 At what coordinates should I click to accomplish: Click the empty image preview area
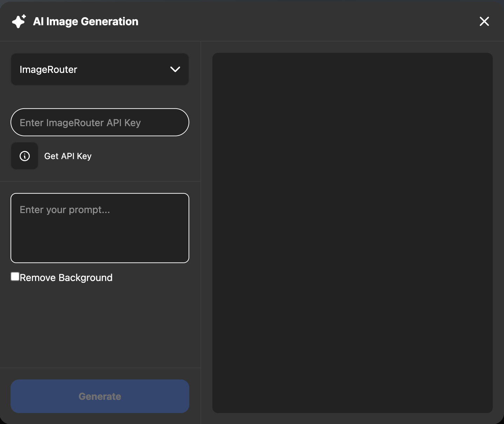click(x=353, y=233)
